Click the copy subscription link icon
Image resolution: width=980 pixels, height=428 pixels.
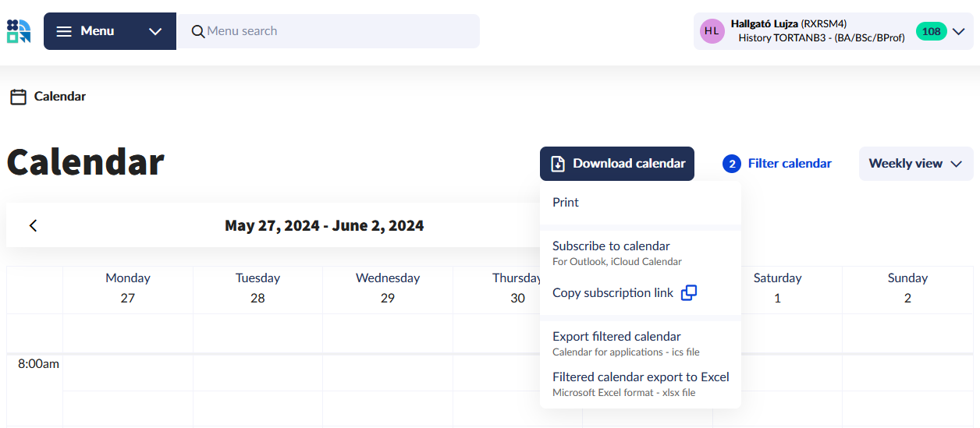[x=689, y=293]
